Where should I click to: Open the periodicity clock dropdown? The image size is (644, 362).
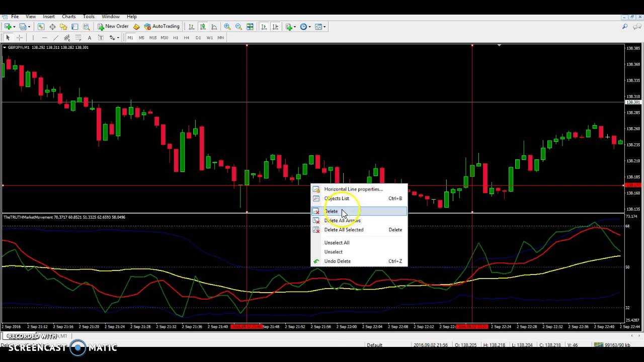tap(305, 27)
